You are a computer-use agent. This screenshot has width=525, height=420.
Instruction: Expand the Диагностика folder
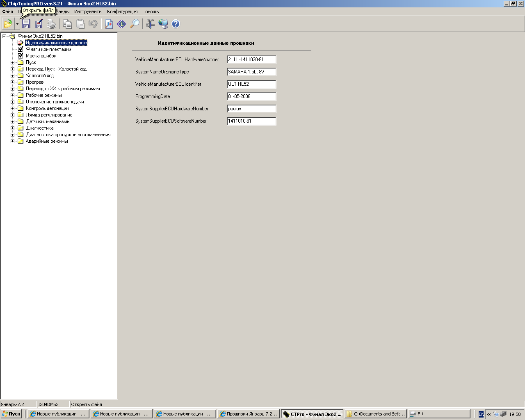click(13, 128)
